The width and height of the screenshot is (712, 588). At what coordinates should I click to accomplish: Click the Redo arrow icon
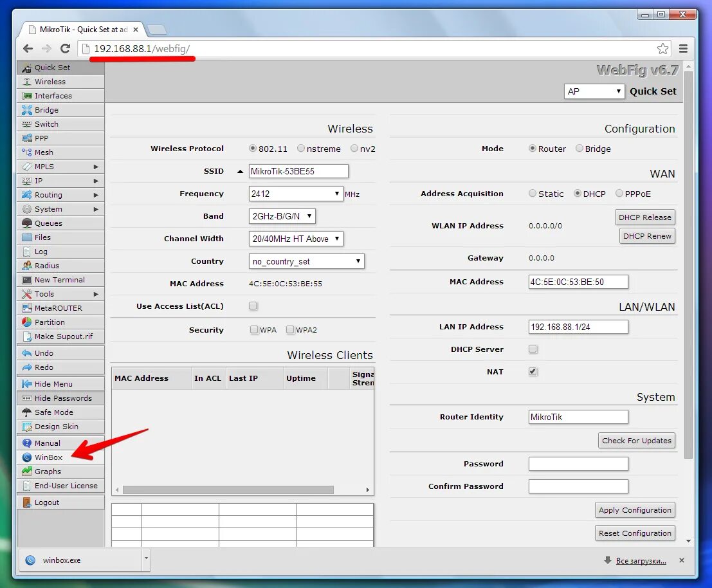[x=27, y=367]
